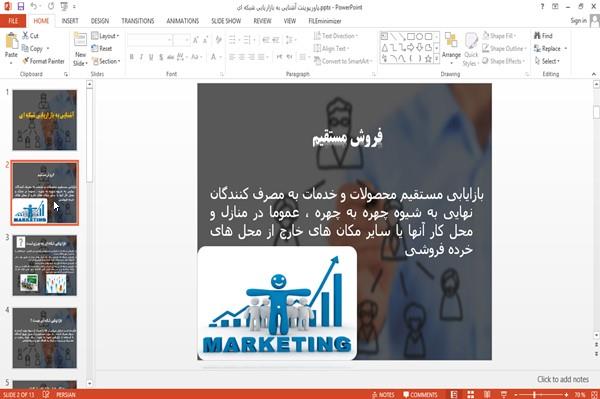Image resolution: width=600 pixels, height=399 pixels.
Task: Click Convert to SmartArt button
Action: point(342,61)
